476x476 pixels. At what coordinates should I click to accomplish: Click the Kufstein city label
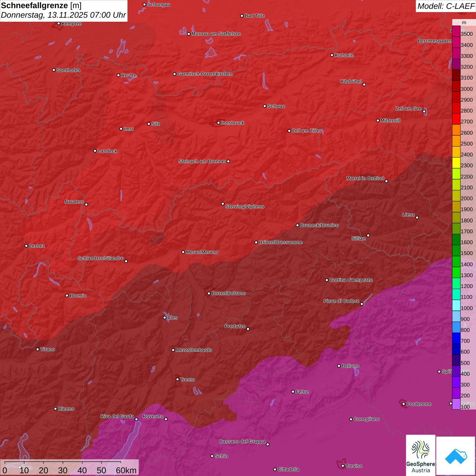pyautogui.click(x=344, y=55)
